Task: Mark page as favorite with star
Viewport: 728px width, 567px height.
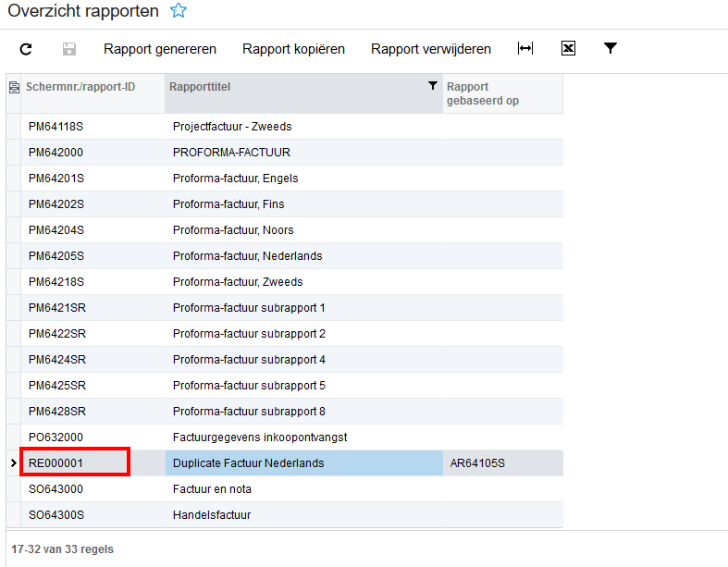Action: tap(179, 10)
